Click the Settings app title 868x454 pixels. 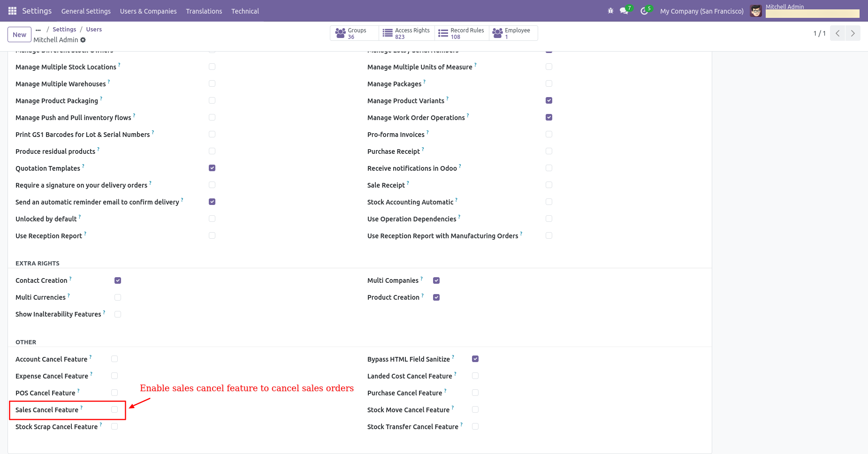[37, 11]
